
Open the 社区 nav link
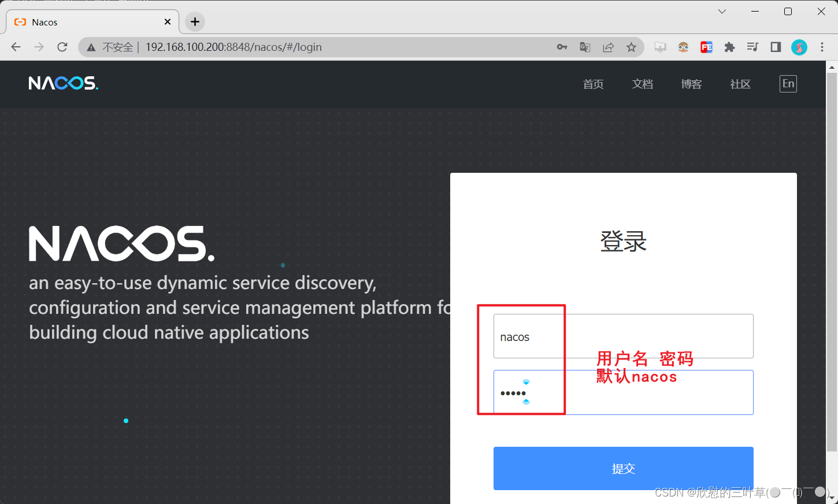[x=740, y=84]
